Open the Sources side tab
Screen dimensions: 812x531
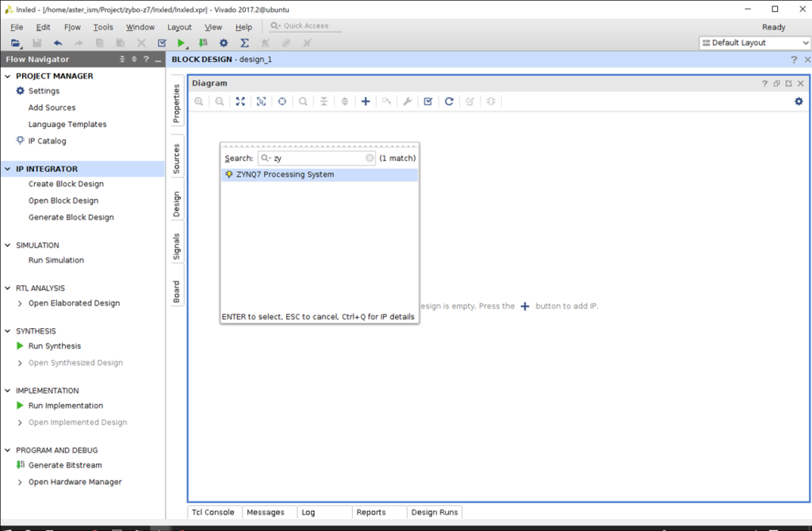(x=177, y=159)
